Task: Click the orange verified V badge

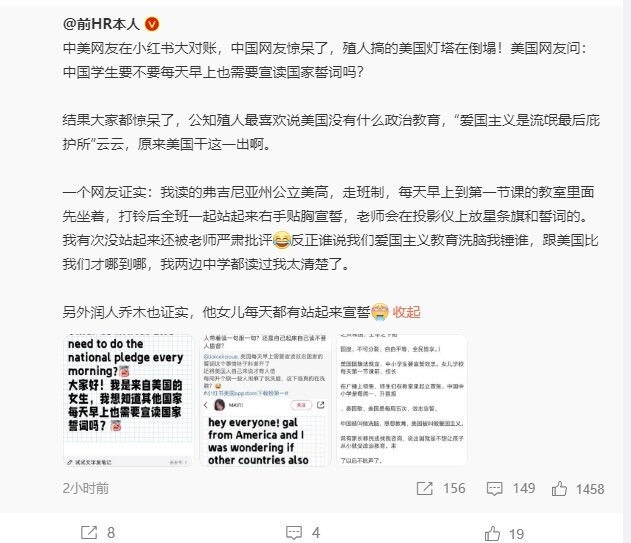Action: (152, 24)
